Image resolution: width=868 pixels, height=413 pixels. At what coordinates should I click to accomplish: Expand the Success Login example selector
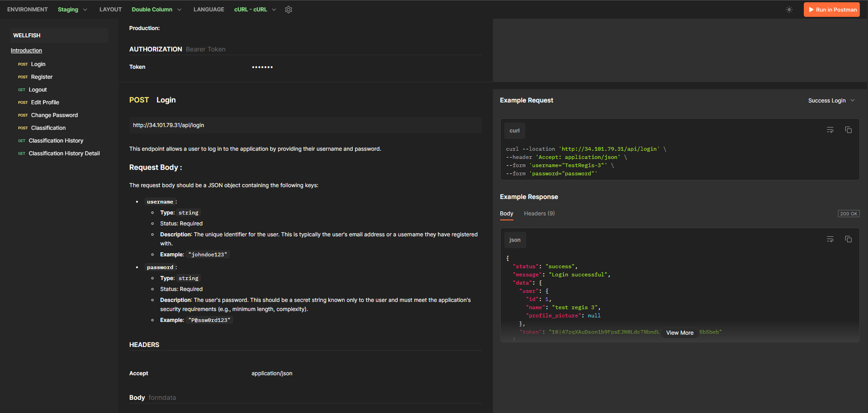pyautogui.click(x=831, y=101)
